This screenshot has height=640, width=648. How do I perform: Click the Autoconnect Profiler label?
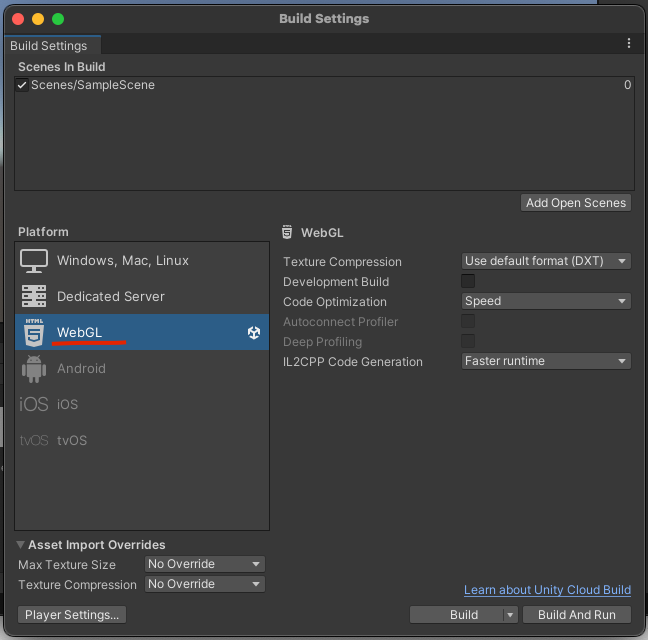tap(341, 322)
